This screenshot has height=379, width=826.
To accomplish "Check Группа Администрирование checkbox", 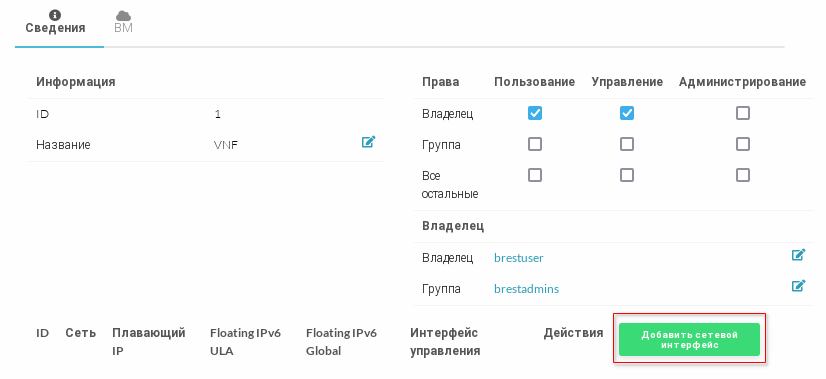I will (743, 144).
